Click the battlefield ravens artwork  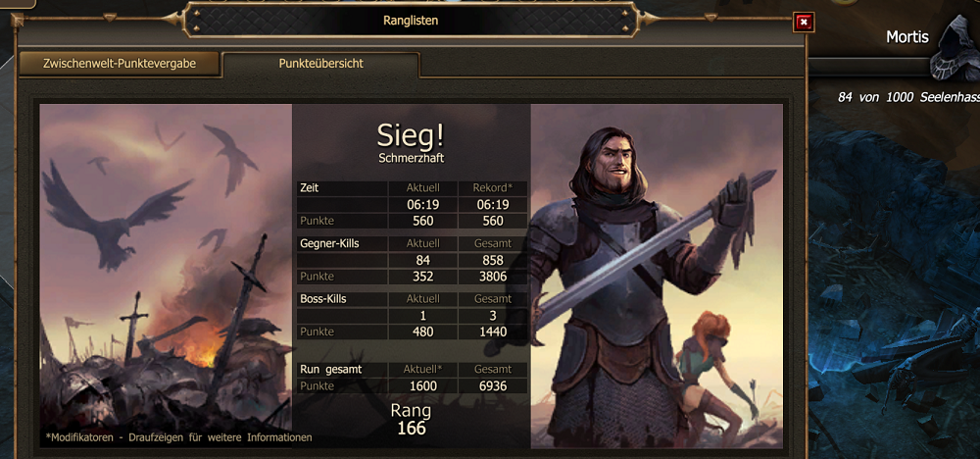point(166,276)
